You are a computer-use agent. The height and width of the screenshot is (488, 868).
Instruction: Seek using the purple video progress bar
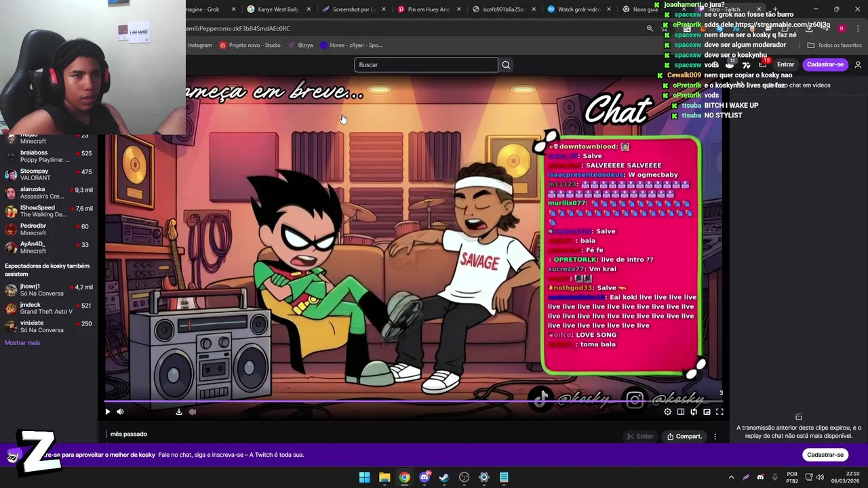(414, 401)
